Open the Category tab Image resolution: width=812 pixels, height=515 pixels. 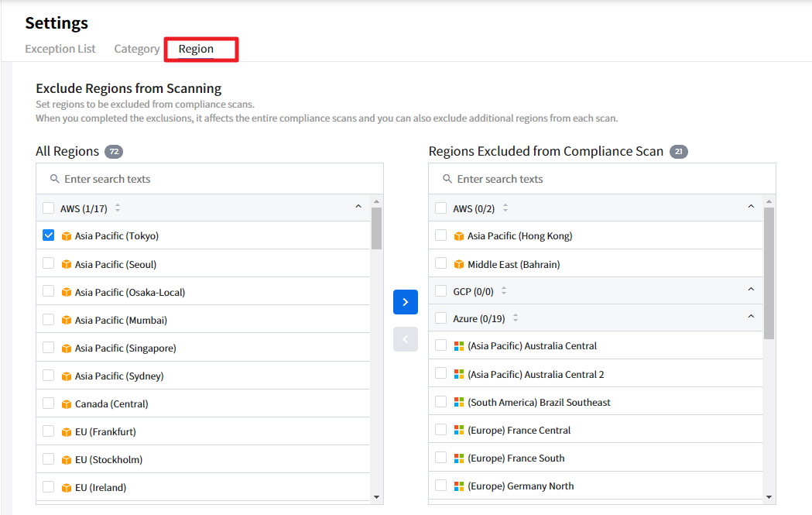pos(136,49)
